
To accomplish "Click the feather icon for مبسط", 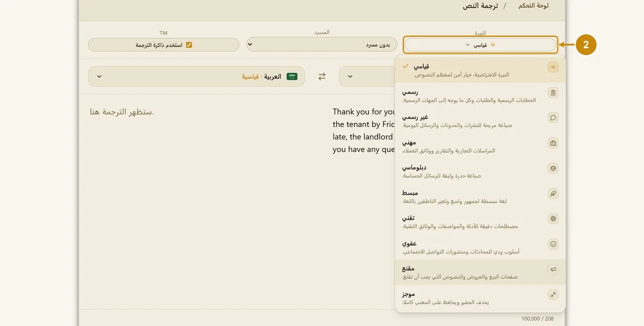I will pyautogui.click(x=553, y=194).
